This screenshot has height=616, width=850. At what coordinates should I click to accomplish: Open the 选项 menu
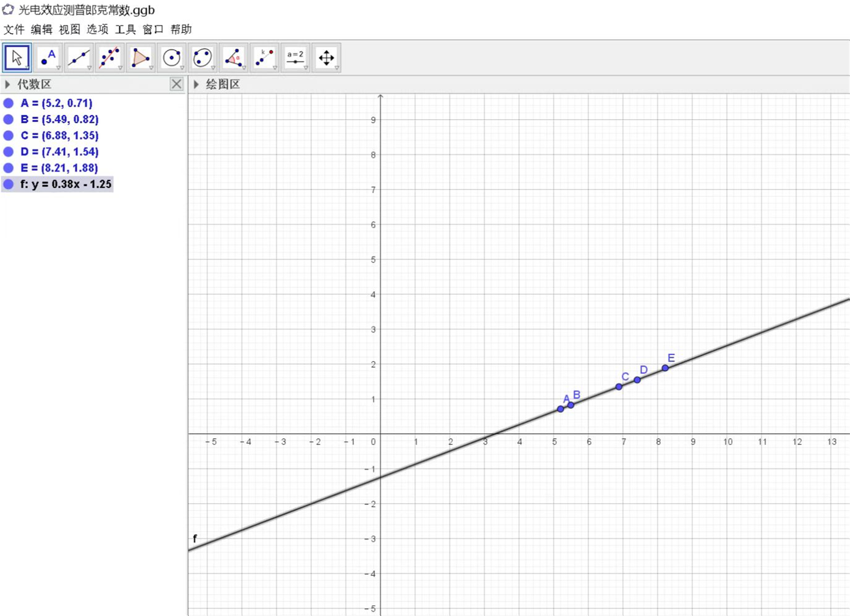[97, 29]
